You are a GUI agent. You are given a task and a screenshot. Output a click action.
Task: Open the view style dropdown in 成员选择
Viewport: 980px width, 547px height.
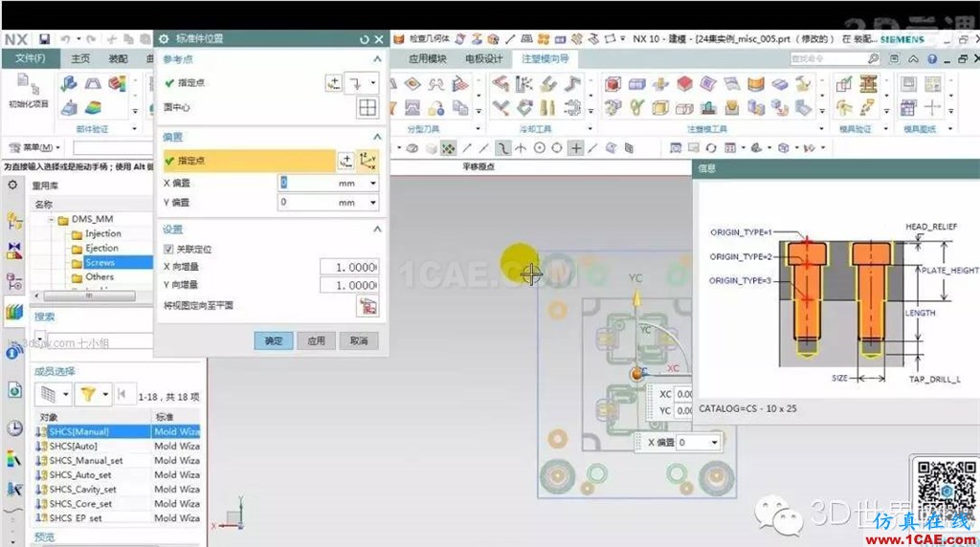point(65,394)
